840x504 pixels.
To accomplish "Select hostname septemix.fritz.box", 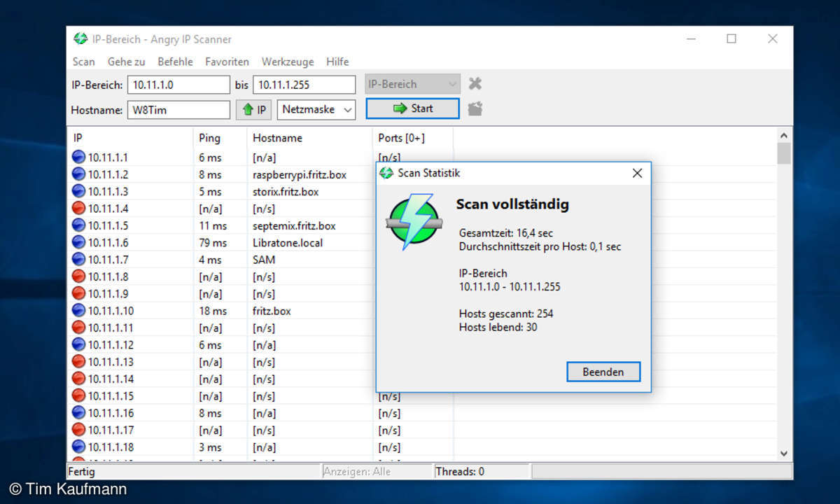I will [294, 225].
